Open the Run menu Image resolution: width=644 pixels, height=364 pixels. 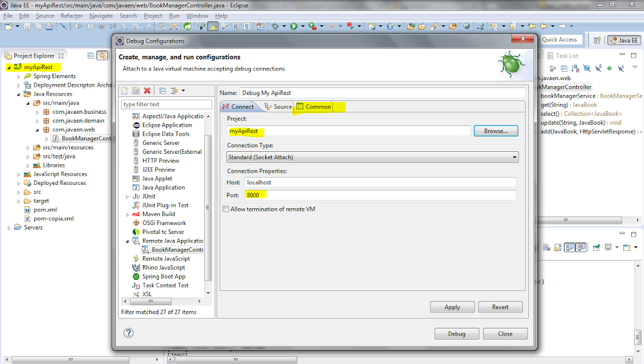coord(174,16)
